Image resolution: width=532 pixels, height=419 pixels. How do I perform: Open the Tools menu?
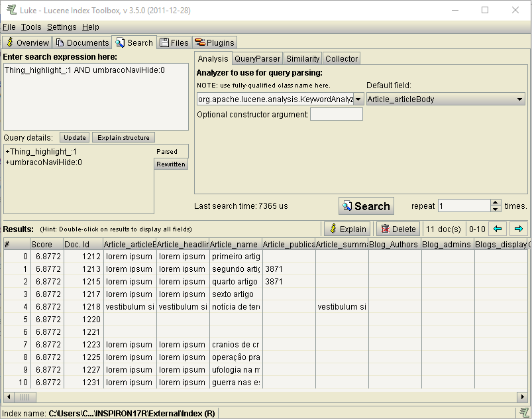click(31, 27)
